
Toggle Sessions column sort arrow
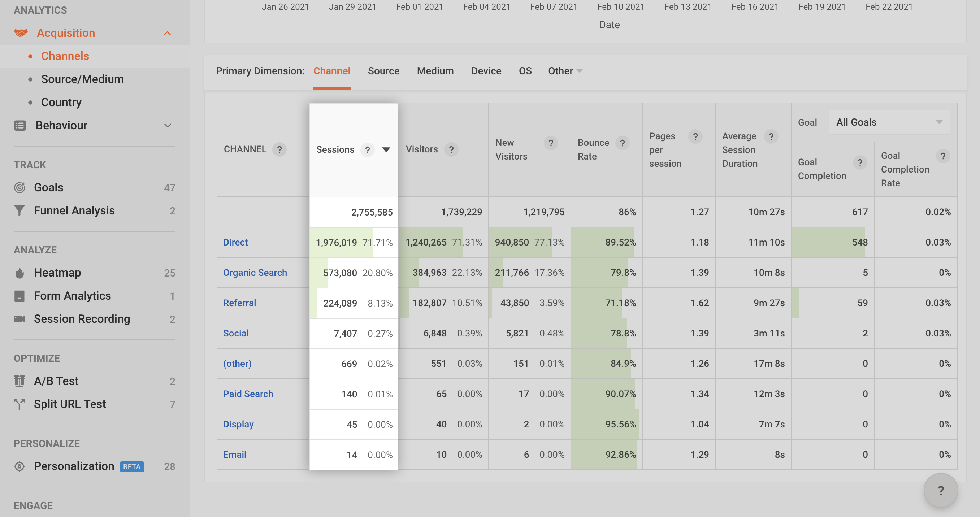[x=386, y=149]
